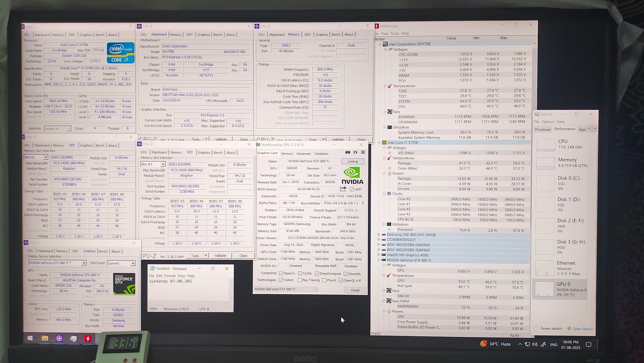Open HWMonitor red lightning taskbar icon
The height and width of the screenshot is (363, 644).
coord(88,338)
